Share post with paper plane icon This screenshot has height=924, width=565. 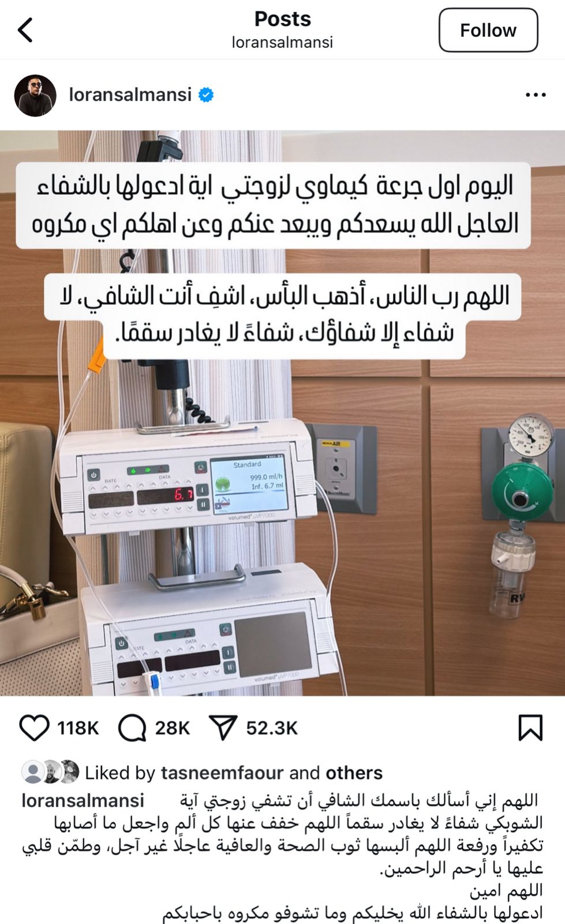click(223, 728)
